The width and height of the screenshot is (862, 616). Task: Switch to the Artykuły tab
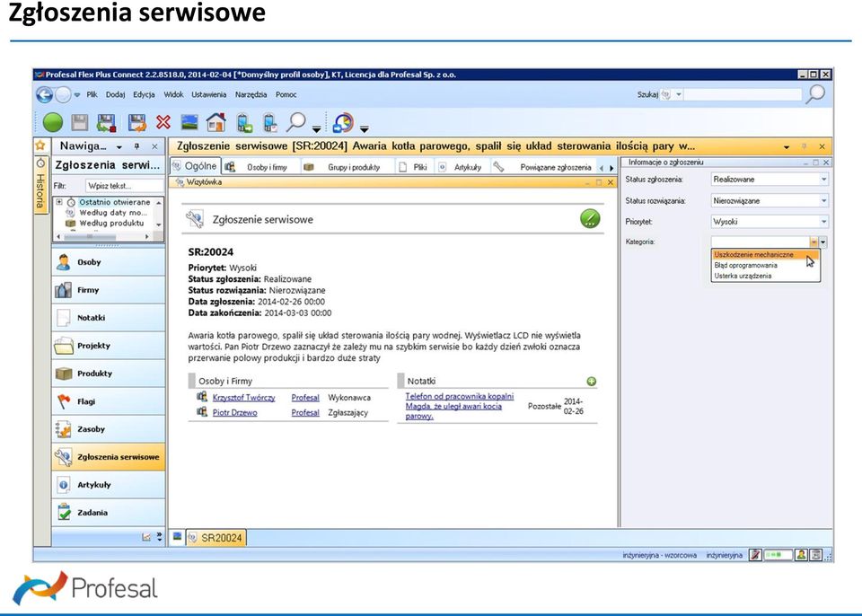tap(462, 167)
